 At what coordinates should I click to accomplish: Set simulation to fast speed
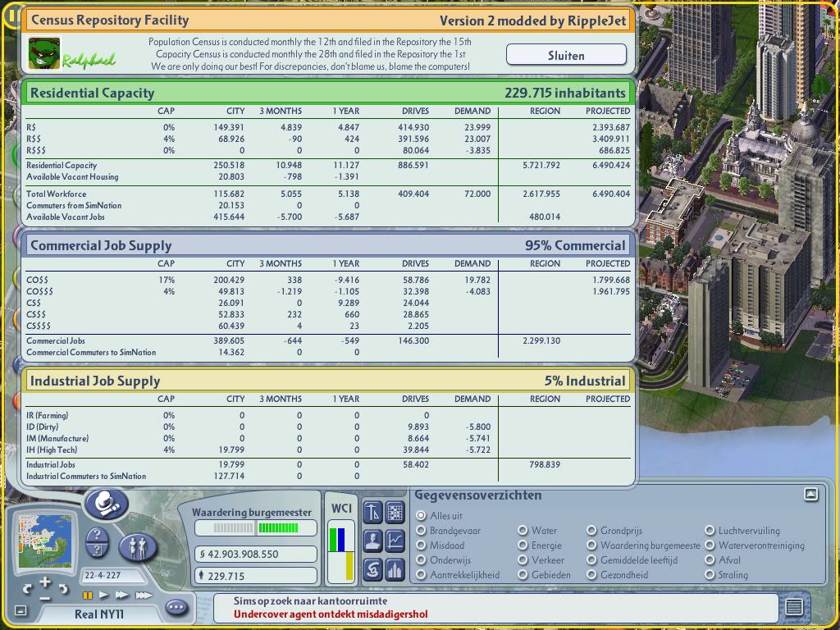(x=122, y=596)
